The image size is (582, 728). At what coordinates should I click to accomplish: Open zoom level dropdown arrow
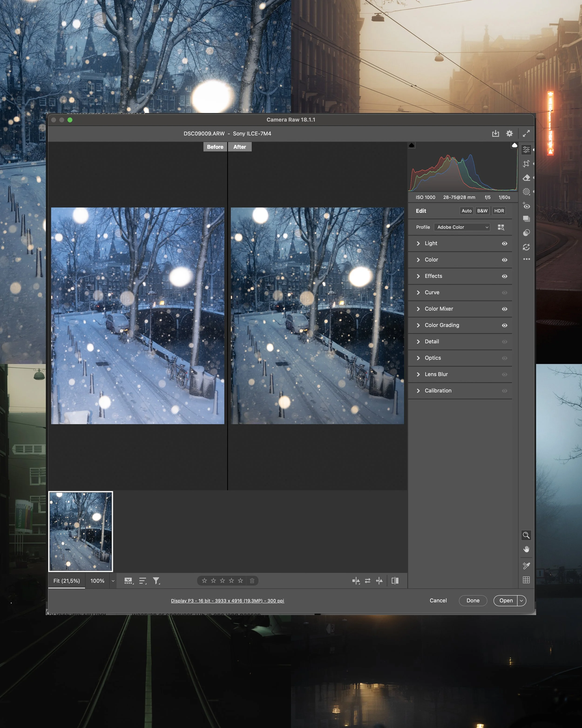[x=113, y=581]
